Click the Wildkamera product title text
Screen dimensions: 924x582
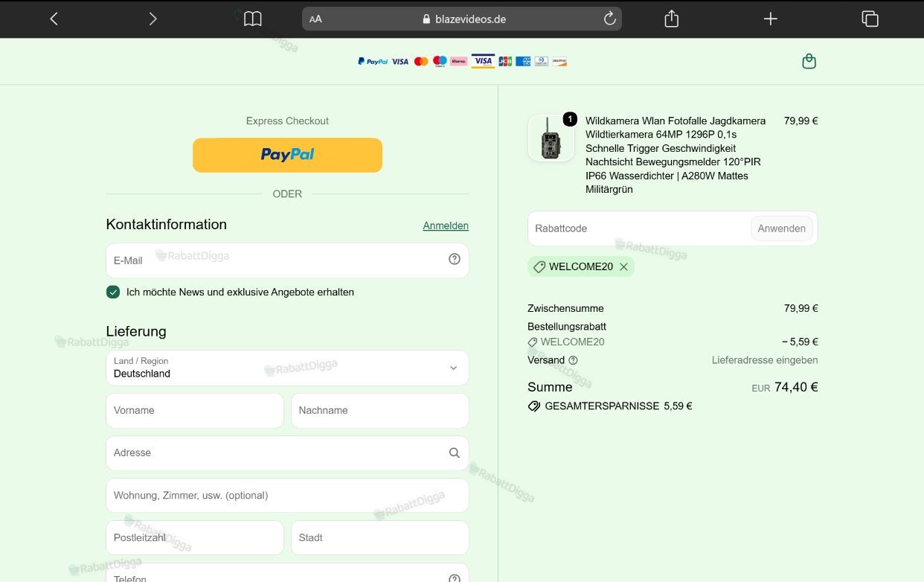pyautogui.click(x=676, y=155)
